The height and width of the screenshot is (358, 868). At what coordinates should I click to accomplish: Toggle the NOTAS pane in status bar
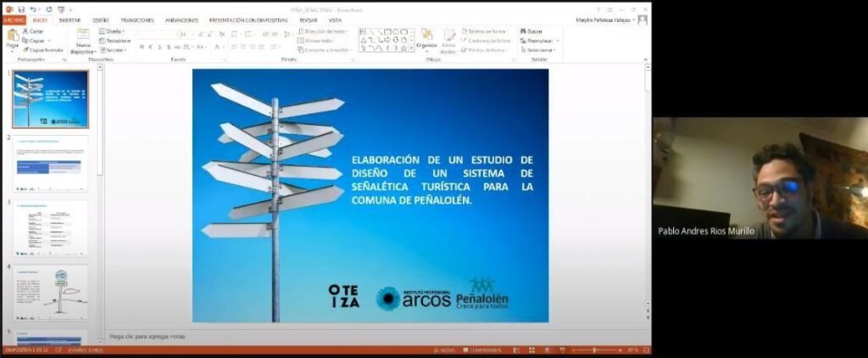[x=446, y=350]
